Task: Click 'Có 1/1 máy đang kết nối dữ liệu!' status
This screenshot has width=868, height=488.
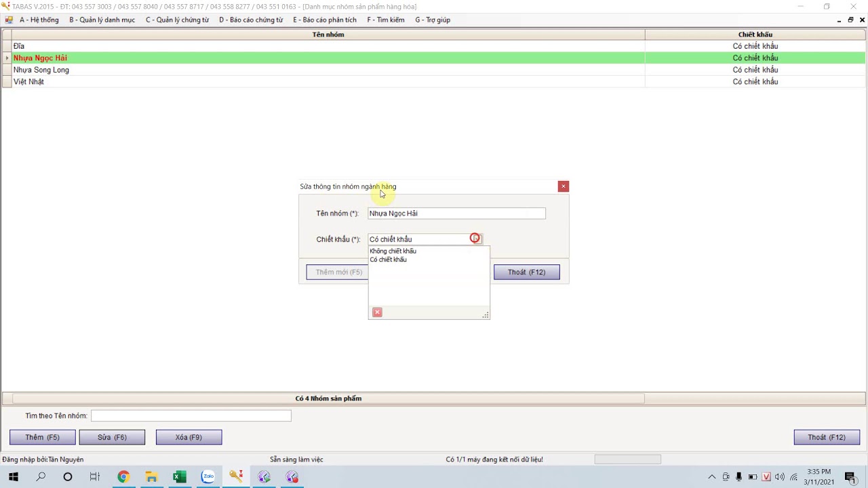Action: tap(494, 460)
